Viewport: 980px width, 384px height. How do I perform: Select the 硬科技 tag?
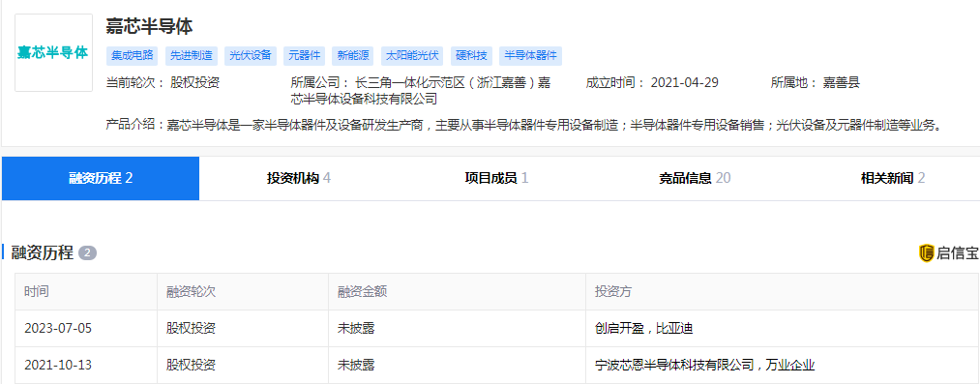click(x=470, y=55)
